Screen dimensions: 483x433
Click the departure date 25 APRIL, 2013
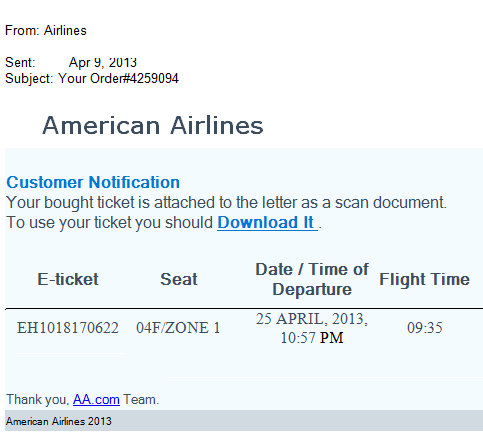pos(312,319)
